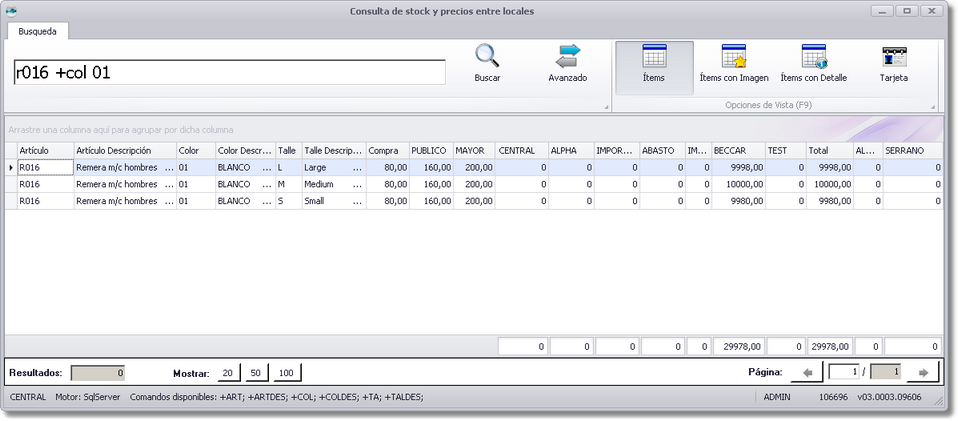Expand the Opciones de Vista group launcher
This screenshot has width=958, height=421.
[933, 106]
